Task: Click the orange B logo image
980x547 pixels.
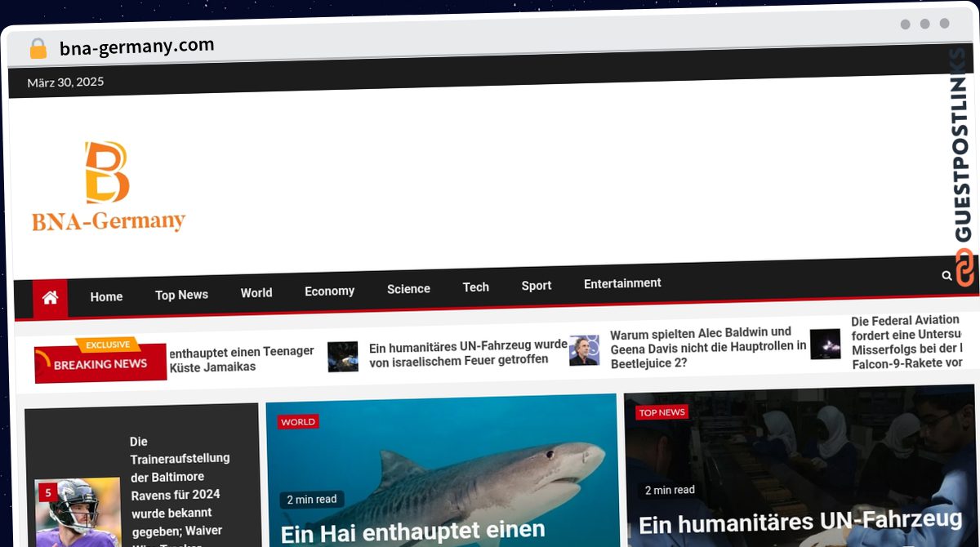Action: (107, 171)
